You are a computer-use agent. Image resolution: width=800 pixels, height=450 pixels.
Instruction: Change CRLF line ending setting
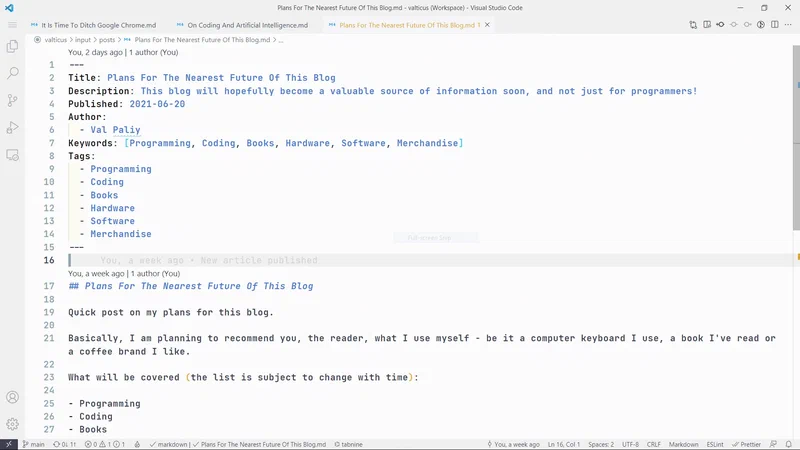[x=654, y=444]
